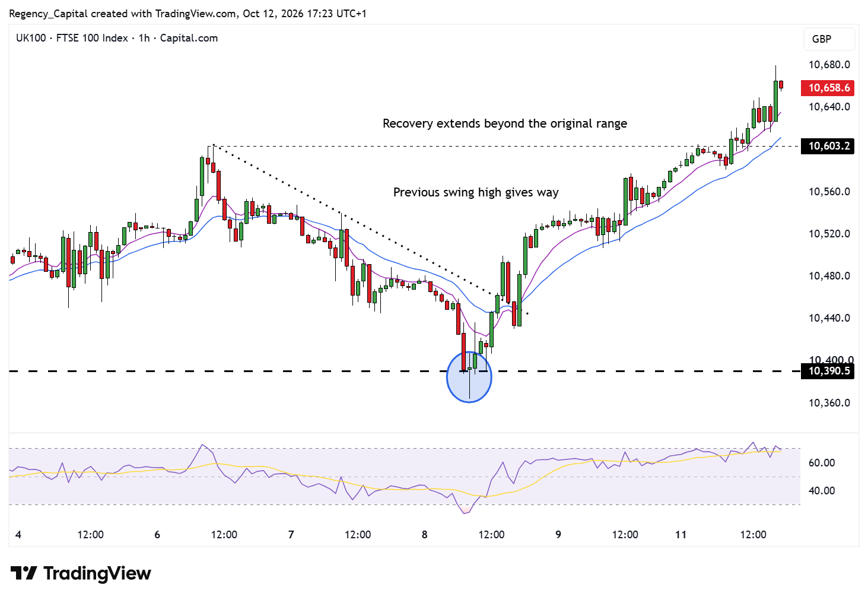Click the 10,360.0 price axis label
Screen dimensions: 868x600
pyautogui.click(x=829, y=403)
